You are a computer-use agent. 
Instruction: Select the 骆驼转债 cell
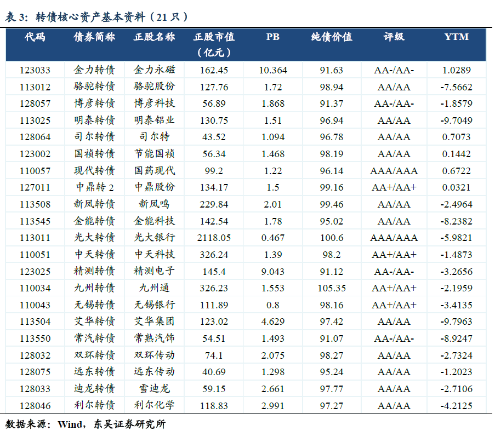[94, 87]
